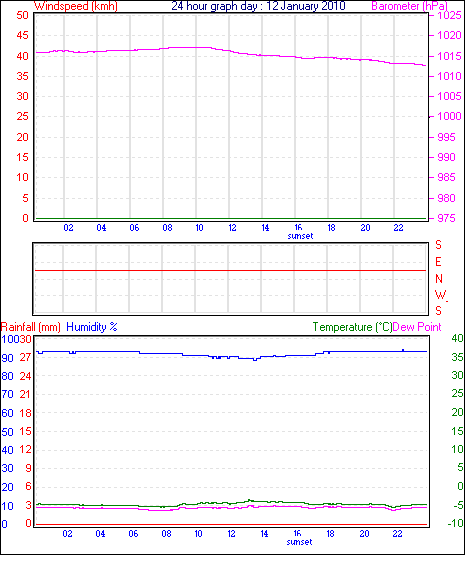Select the Rainfall (mm) legend label

point(31,327)
